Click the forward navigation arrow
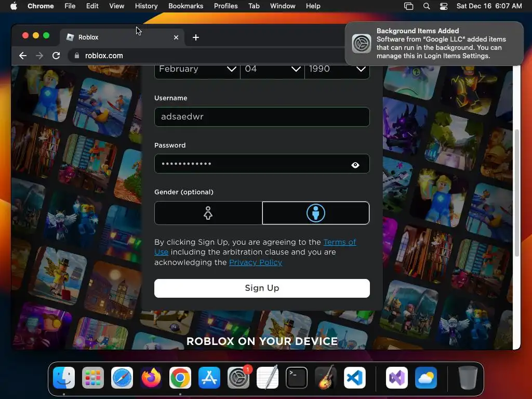Screen dimensions: 532x399 (x=39, y=56)
